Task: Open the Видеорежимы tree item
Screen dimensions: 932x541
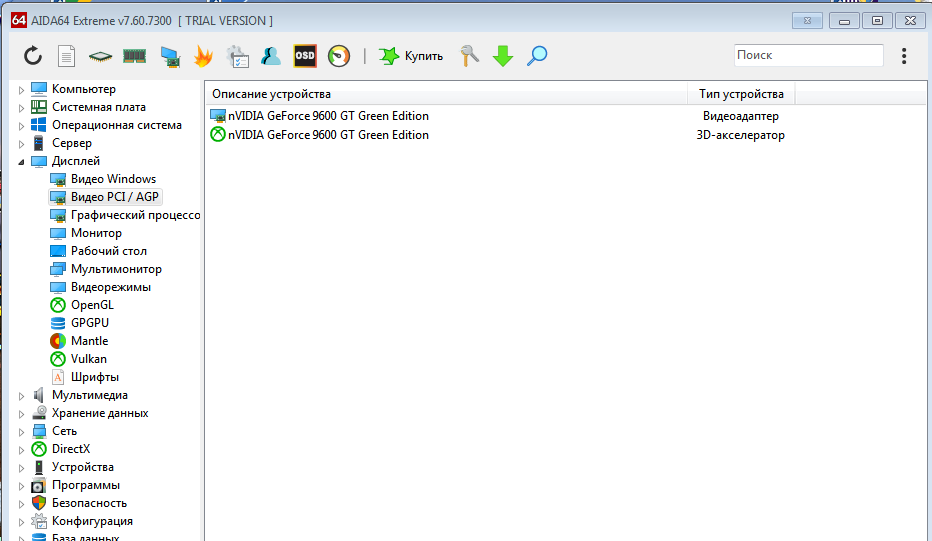Action: [111, 287]
